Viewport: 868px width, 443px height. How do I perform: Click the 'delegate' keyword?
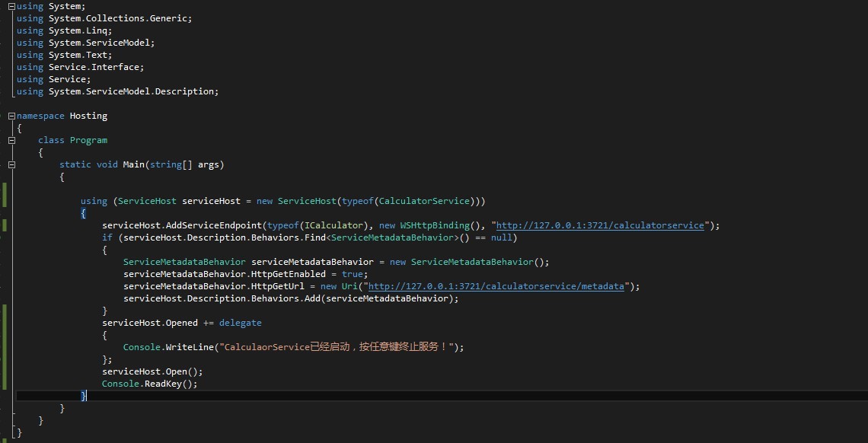[241, 323]
